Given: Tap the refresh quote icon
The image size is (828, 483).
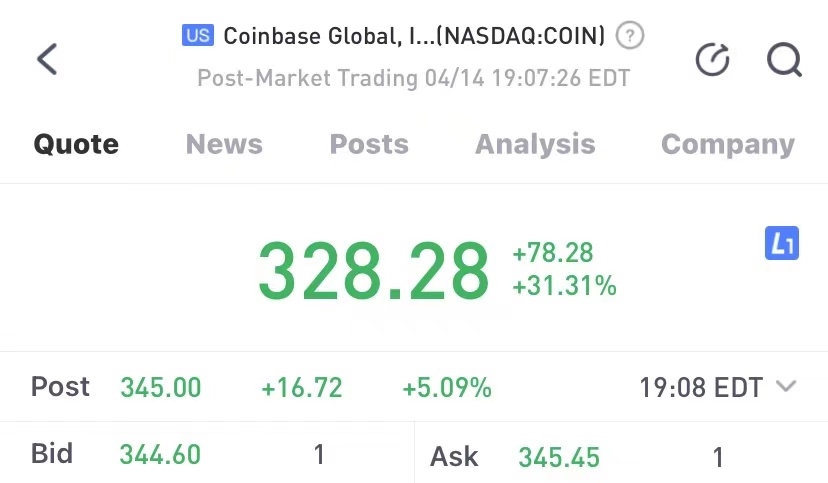Looking at the screenshot, I should [x=712, y=60].
